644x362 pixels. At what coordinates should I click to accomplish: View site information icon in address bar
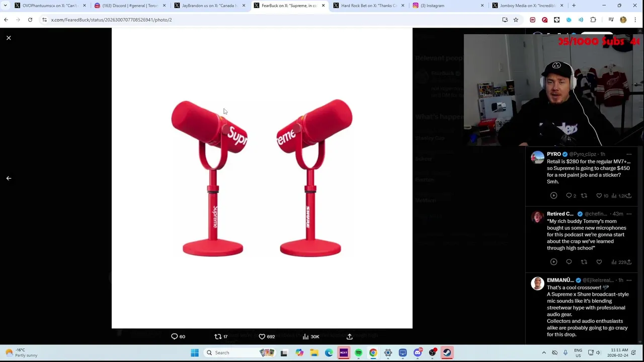tap(44, 20)
